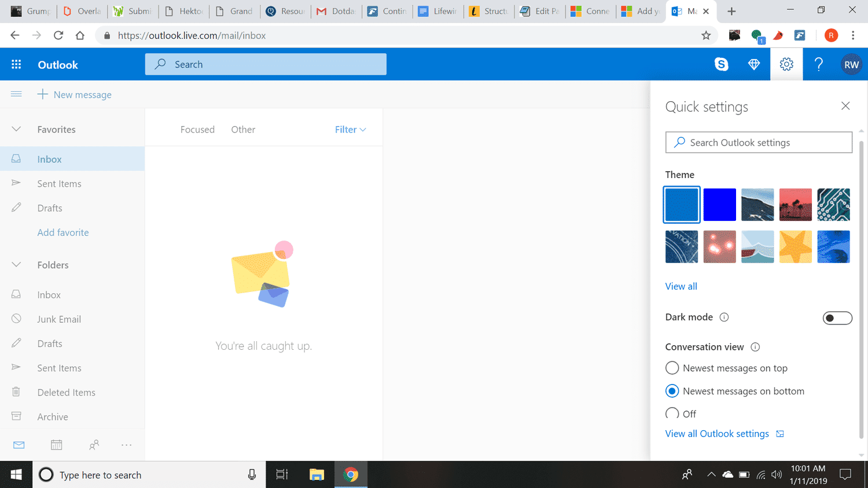The height and width of the screenshot is (488, 868).
Task: Open the People icon in bottom navigation
Action: coord(94,445)
